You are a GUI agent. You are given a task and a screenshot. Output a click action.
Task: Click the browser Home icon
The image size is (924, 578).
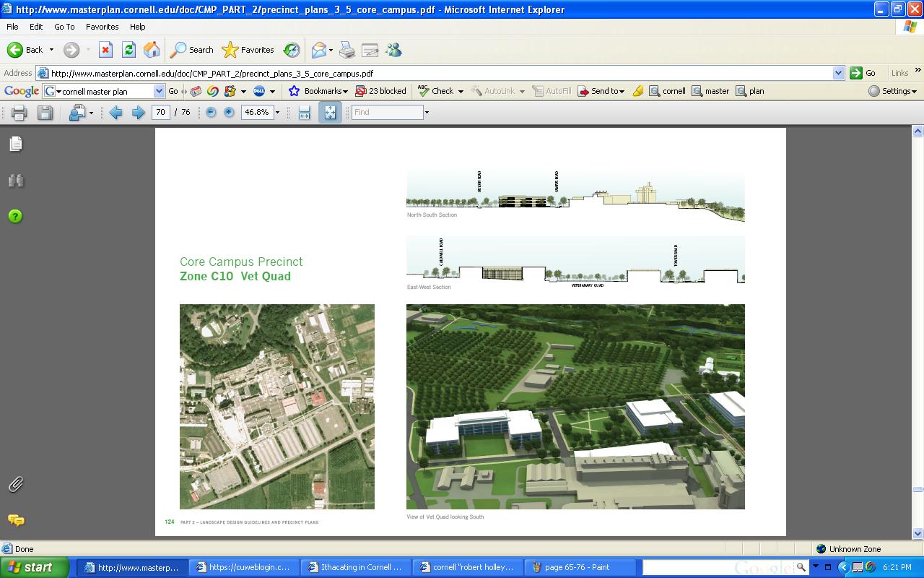pos(152,50)
